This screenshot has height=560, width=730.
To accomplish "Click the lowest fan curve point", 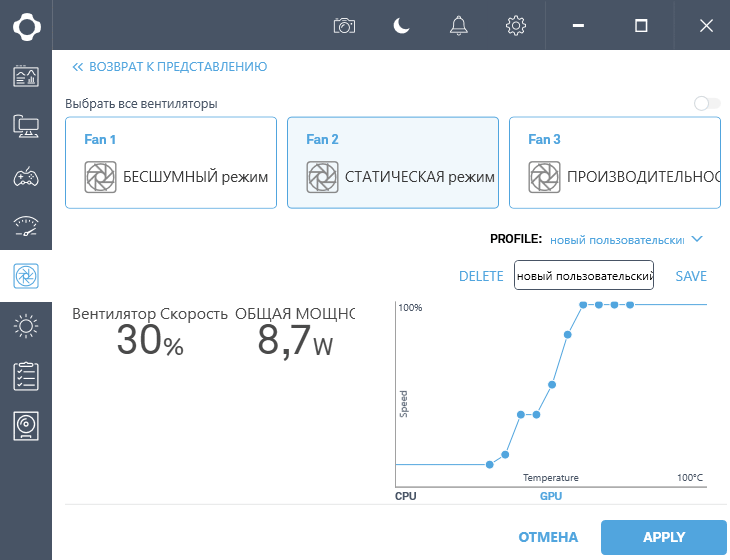I will click(x=489, y=464).
